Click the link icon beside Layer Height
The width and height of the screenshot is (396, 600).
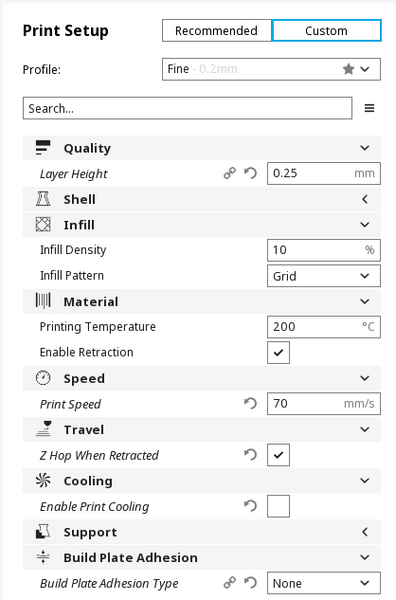pos(230,173)
